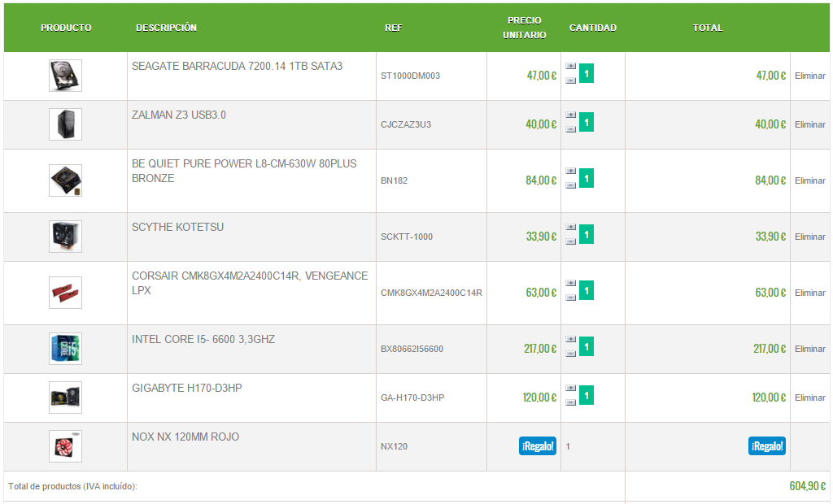Viewport: 833px width, 504px height.
Task: Click plus button for Intel Core i5-6600
Action: pos(570,339)
